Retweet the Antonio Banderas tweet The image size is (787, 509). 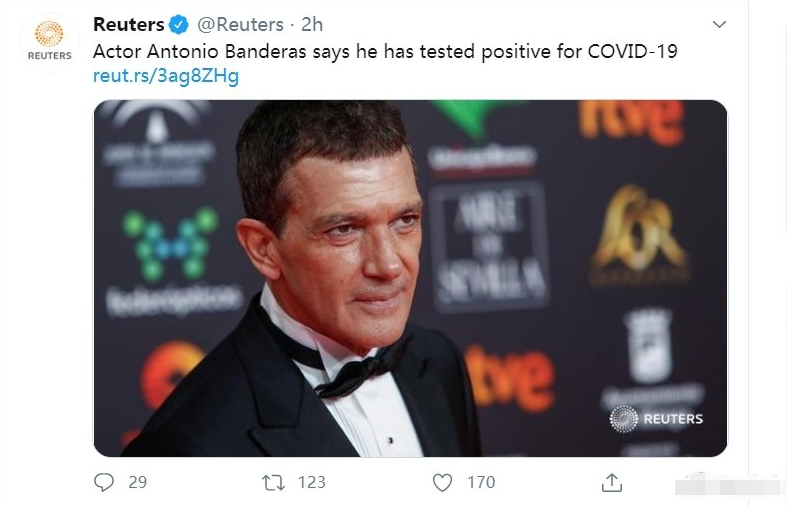[x=273, y=482]
